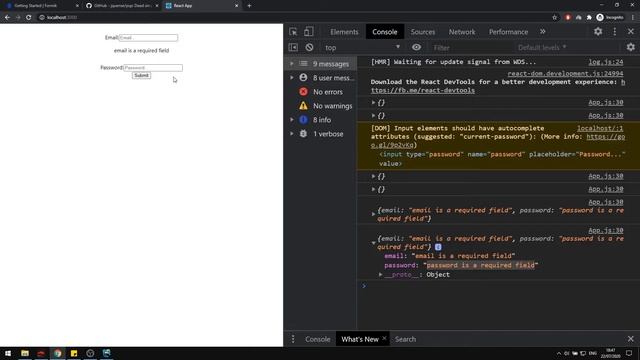The image size is (640, 360).
Task: Clear the console with the ban icon
Action: click(309, 47)
